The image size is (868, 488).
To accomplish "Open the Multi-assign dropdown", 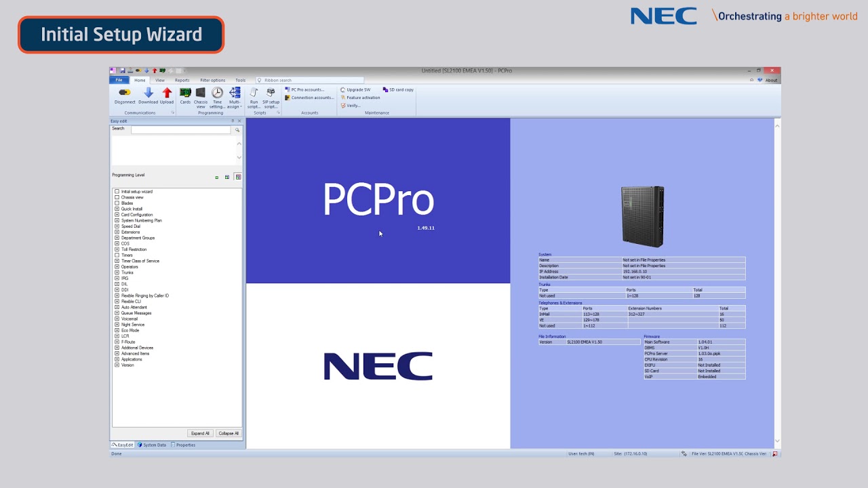I will [x=235, y=98].
